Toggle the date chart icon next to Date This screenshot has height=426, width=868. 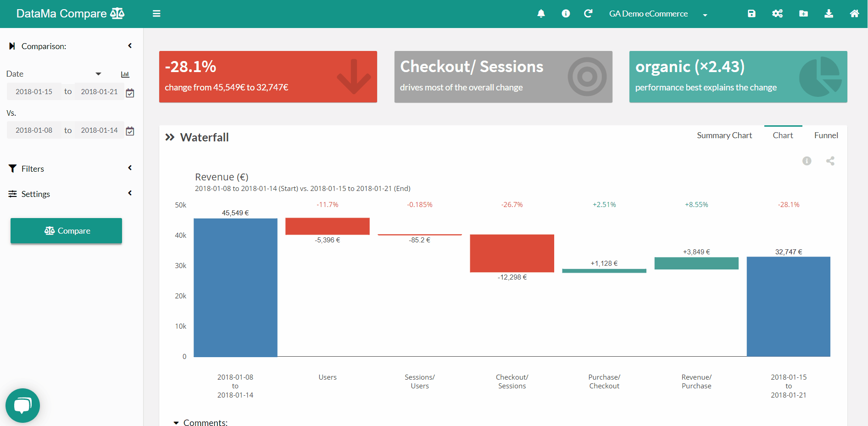[x=125, y=74]
